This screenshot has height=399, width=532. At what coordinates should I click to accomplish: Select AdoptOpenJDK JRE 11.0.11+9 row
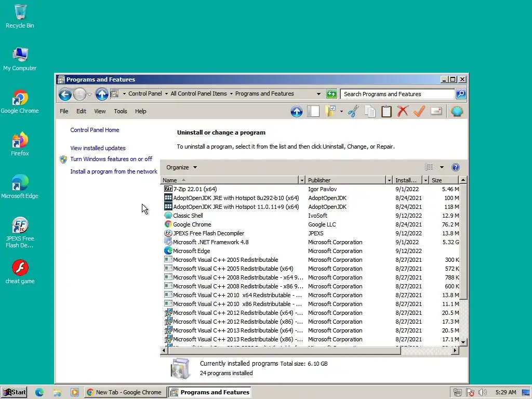pyautogui.click(x=310, y=207)
